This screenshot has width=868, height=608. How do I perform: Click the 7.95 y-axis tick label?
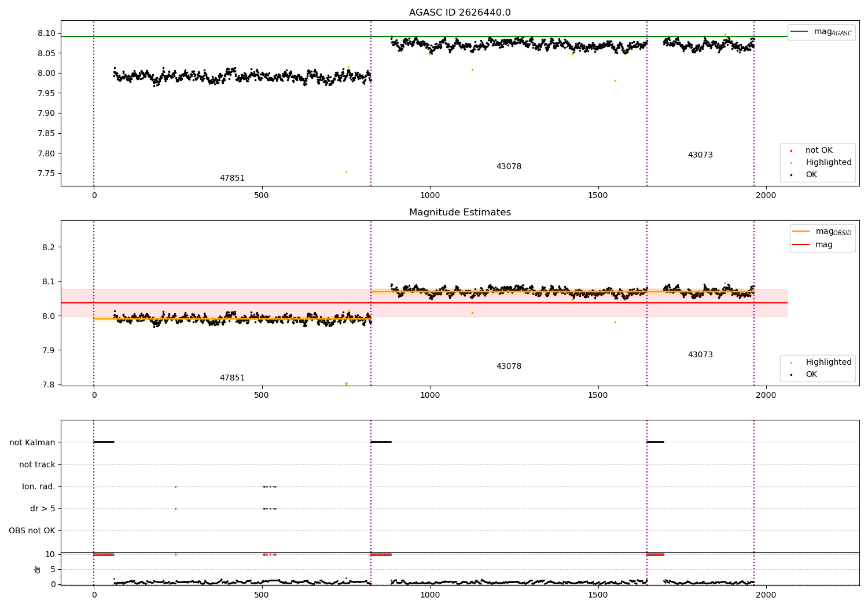pos(46,93)
